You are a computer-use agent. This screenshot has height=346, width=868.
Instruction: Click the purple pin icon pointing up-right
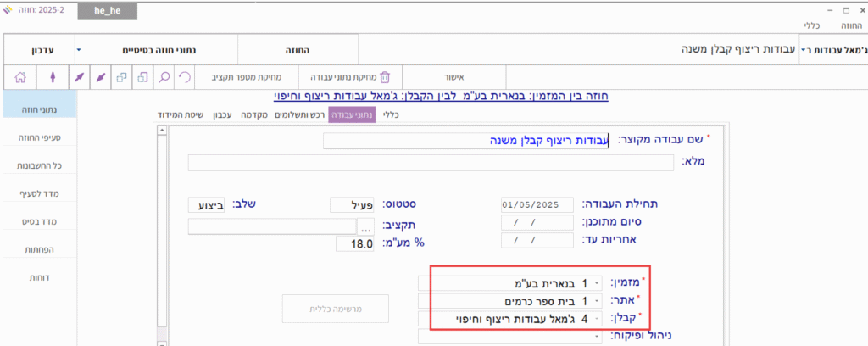78,76
